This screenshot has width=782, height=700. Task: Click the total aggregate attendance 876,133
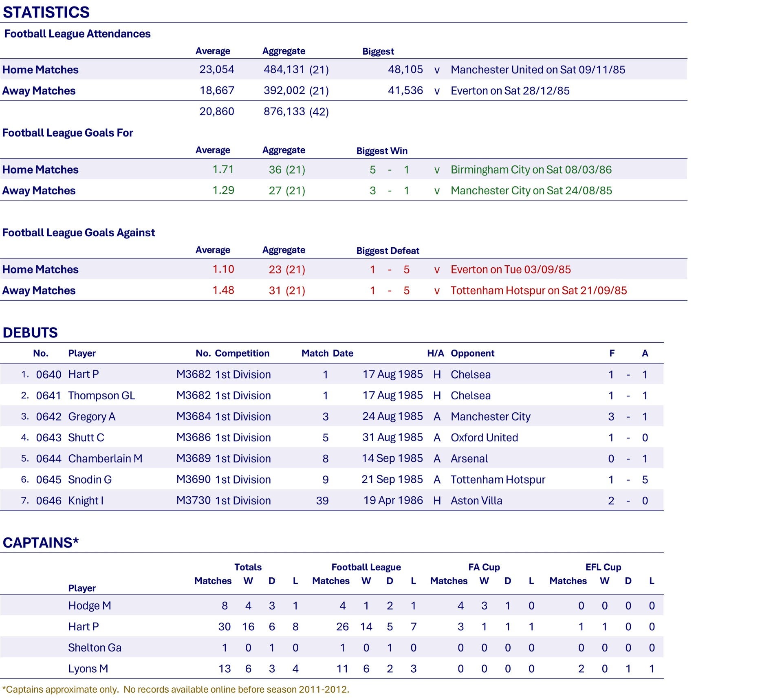click(x=284, y=111)
